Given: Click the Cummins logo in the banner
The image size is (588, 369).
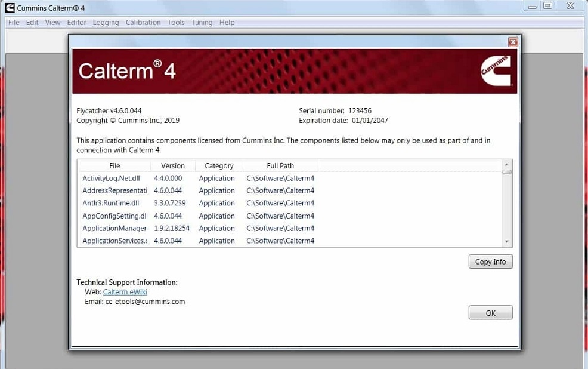Looking at the screenshot, I should [496, 70].
